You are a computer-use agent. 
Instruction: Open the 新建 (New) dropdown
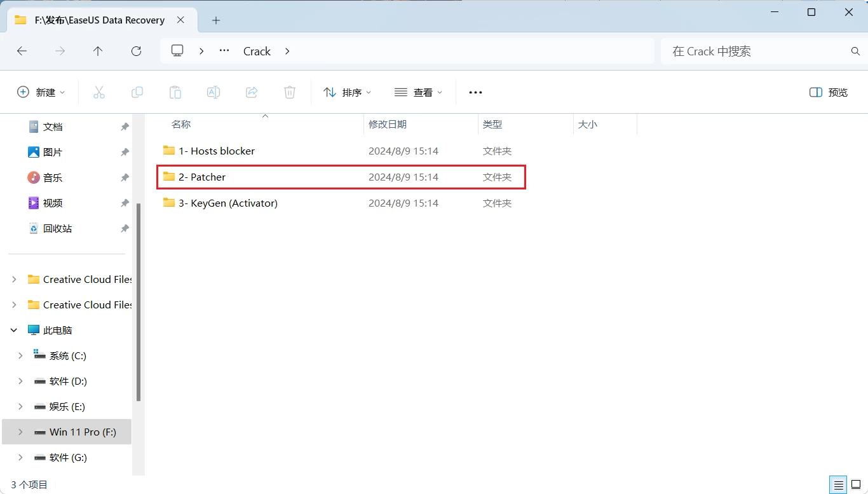tap(41, 92)
